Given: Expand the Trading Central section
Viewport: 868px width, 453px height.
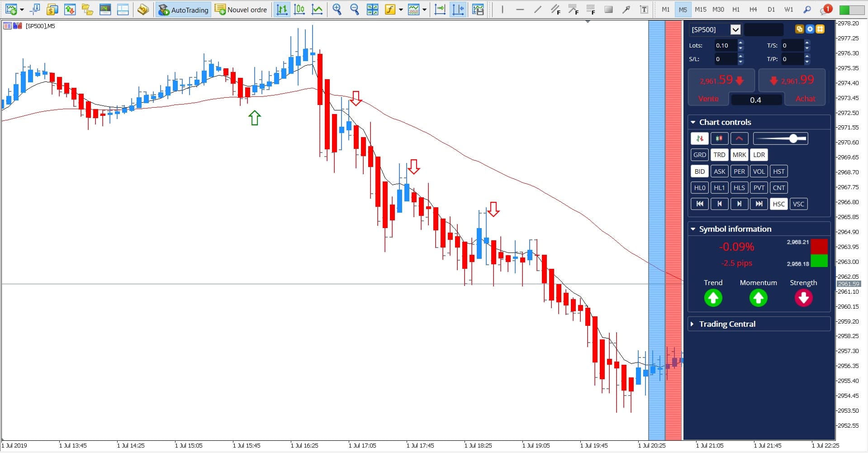Looking at the screenshot, I should (693, 324).
